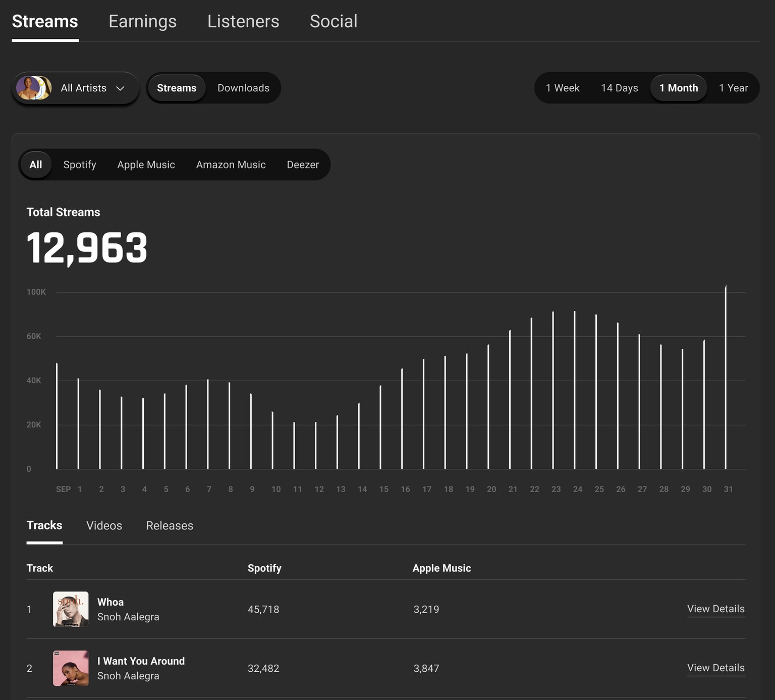Viewport: 775px width, 700px height.
Task: Expand the All Artists dropdown chevron
Action: point(120,88)
